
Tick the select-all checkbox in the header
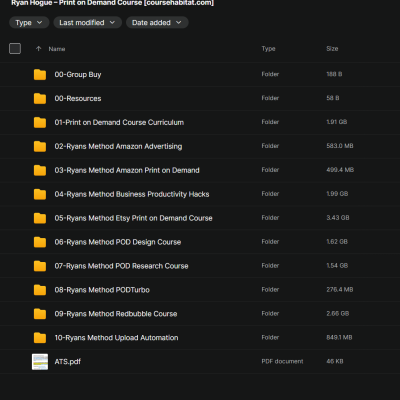click(x=15, y=49)
